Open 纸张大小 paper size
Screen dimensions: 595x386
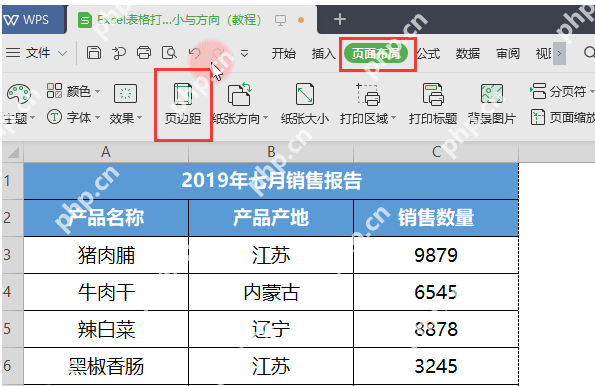click(305, 104)
